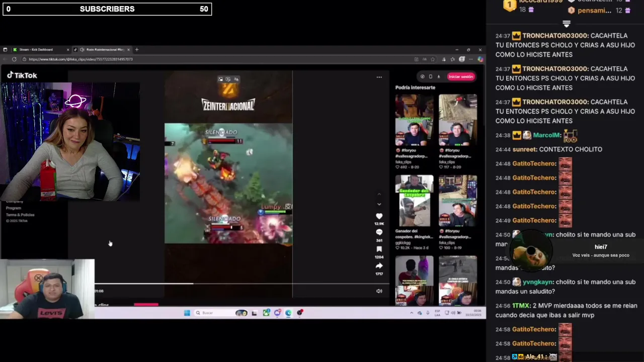644x362 pixels.
Task: Click Terms & Policies sidebar link
Action: pyautogui.click(x=20, y=215)
